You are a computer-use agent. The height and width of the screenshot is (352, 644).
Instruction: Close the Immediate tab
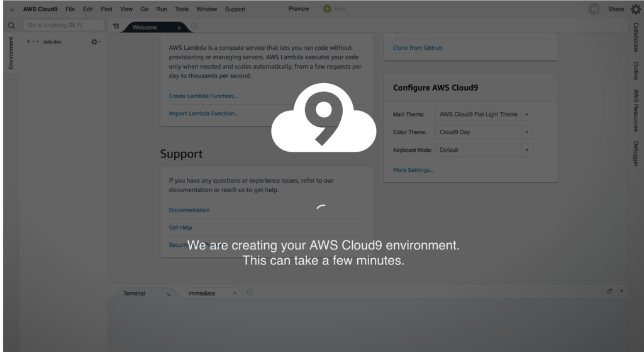(x=235, y=293)
